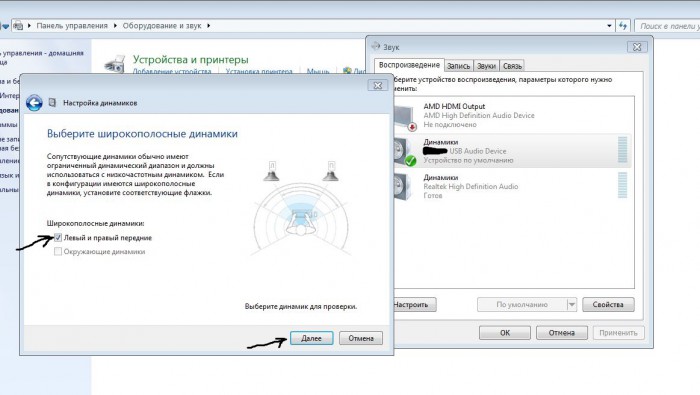The width and height of the screenshot is (700, 395).
Task: Open the address bar history dropdown arrow
Action: pyautogui.click(x=609, y=26)
